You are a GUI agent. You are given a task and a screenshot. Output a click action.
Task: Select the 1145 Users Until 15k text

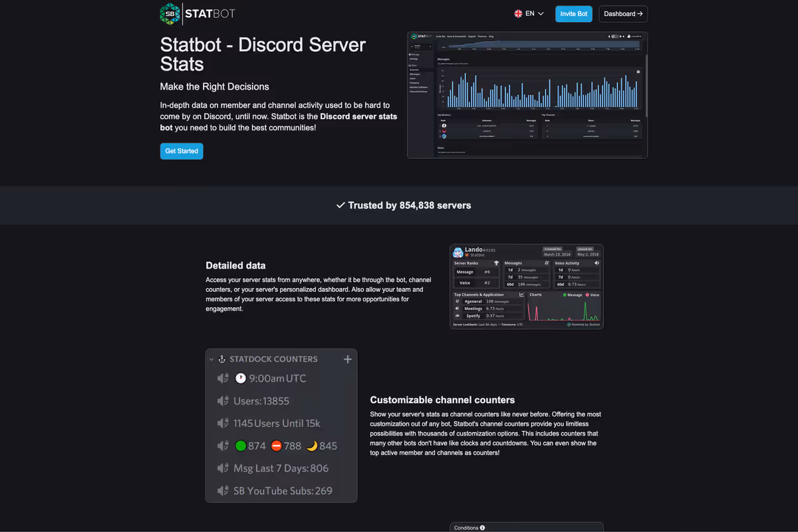[x=277, y=424]
